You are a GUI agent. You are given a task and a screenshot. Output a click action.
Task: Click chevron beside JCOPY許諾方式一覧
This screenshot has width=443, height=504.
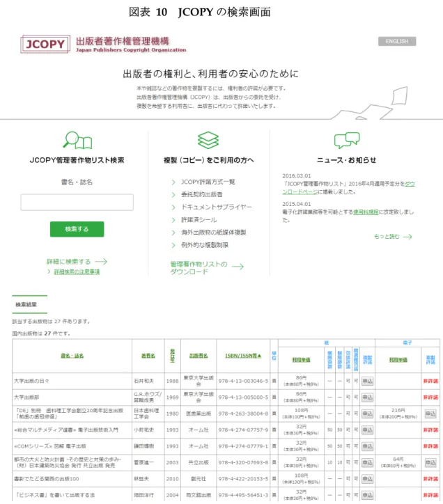pyautogui.click(x=173, y=182)
